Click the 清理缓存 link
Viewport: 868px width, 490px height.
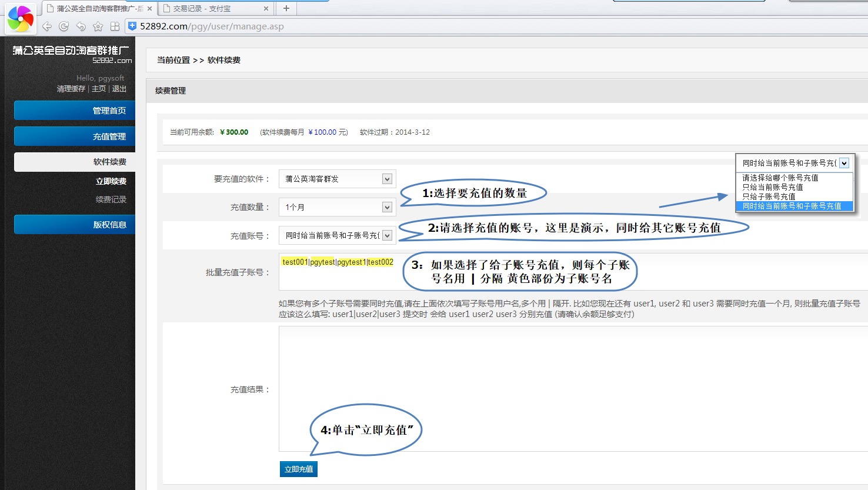[x=71, y=89]
